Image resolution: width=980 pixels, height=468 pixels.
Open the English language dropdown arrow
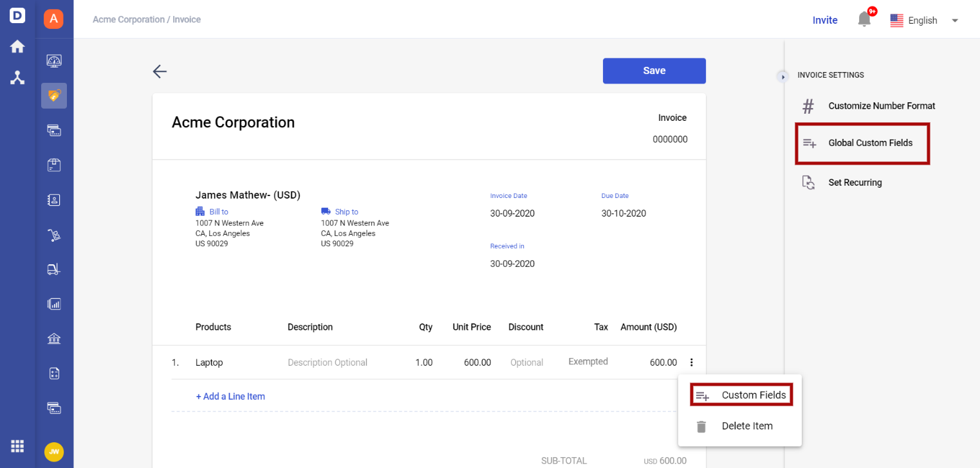tap(955, 21)
